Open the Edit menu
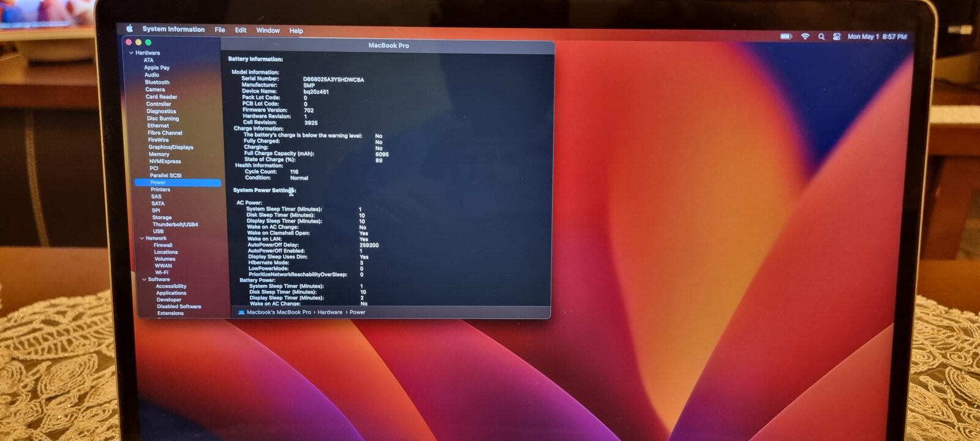This screenshot has width=980, height=441. tap(241, 30)
